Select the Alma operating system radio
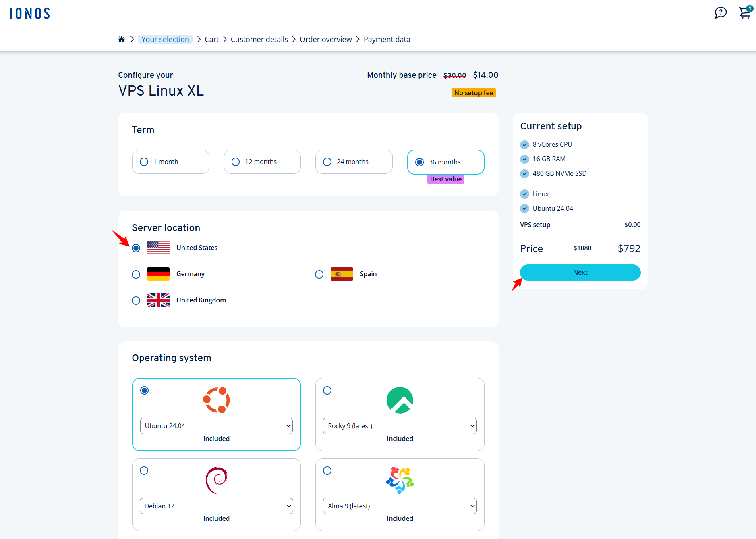This screenshot has width=756, height=539. point(327,470)
